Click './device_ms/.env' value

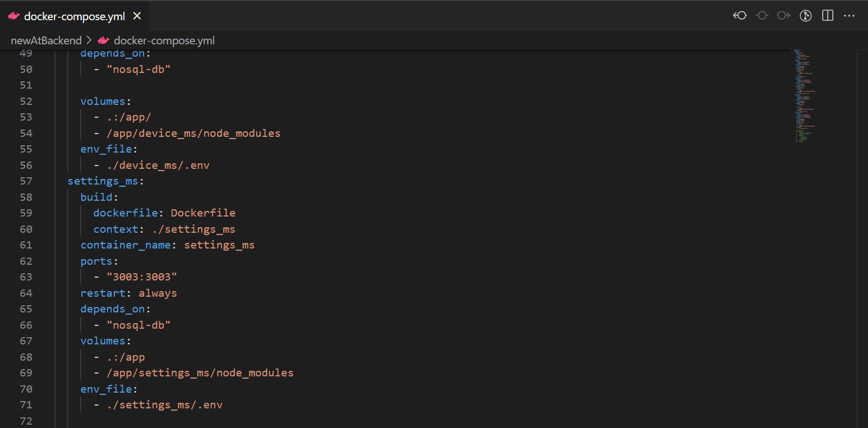coord(158,165)
